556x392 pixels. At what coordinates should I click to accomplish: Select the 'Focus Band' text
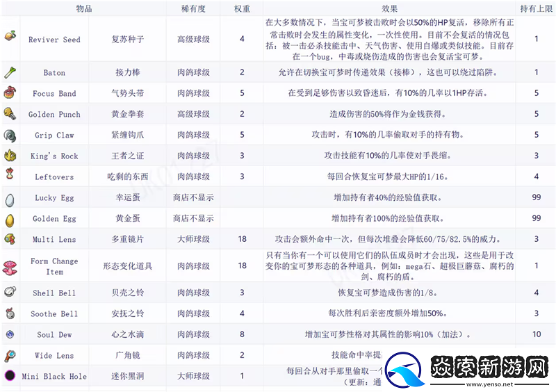[54, 93]
